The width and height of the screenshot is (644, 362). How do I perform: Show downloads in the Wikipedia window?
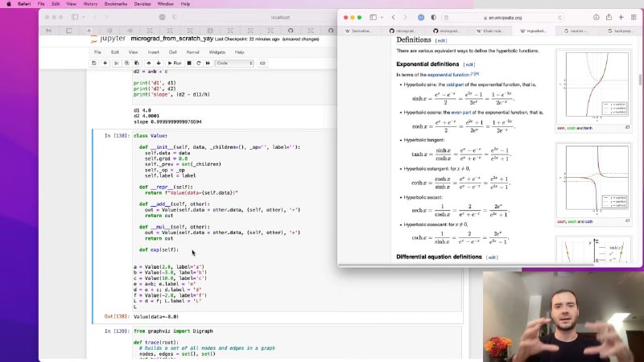[597, 17]
